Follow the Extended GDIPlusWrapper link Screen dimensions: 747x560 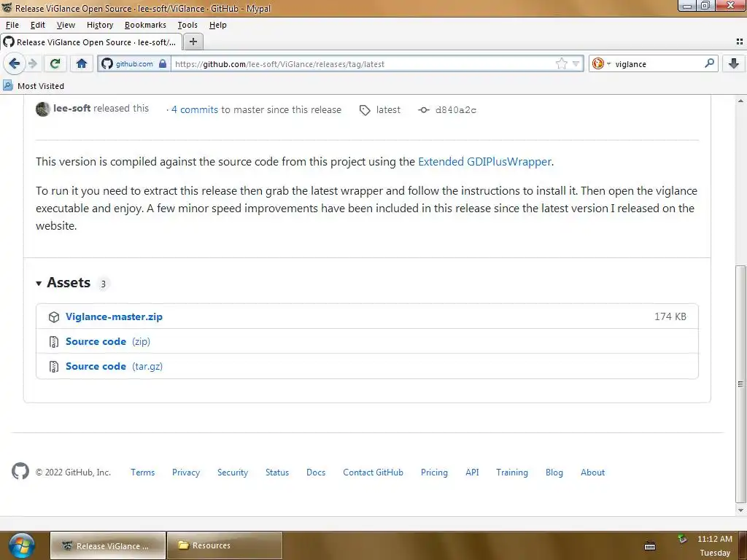click(484, 161)
